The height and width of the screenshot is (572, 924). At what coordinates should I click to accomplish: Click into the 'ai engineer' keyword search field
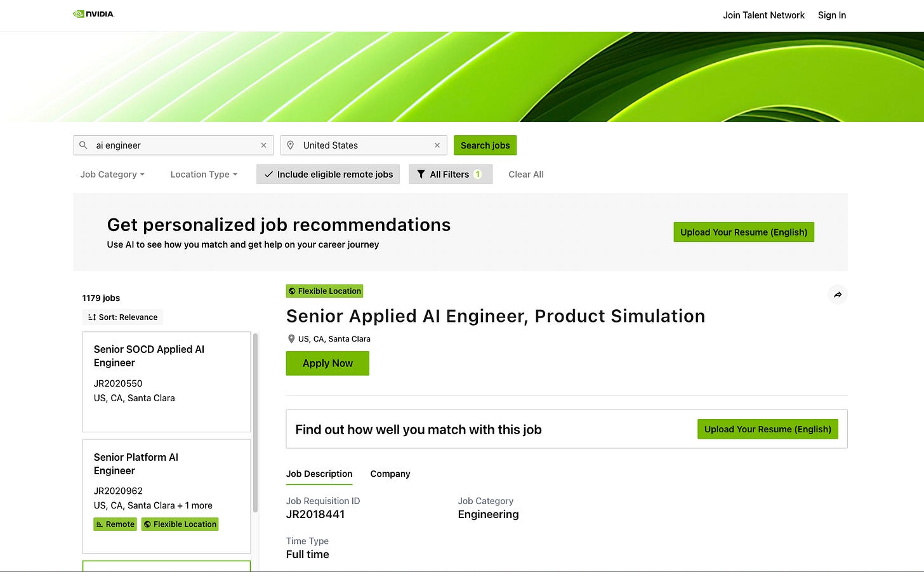click(173, 145)
